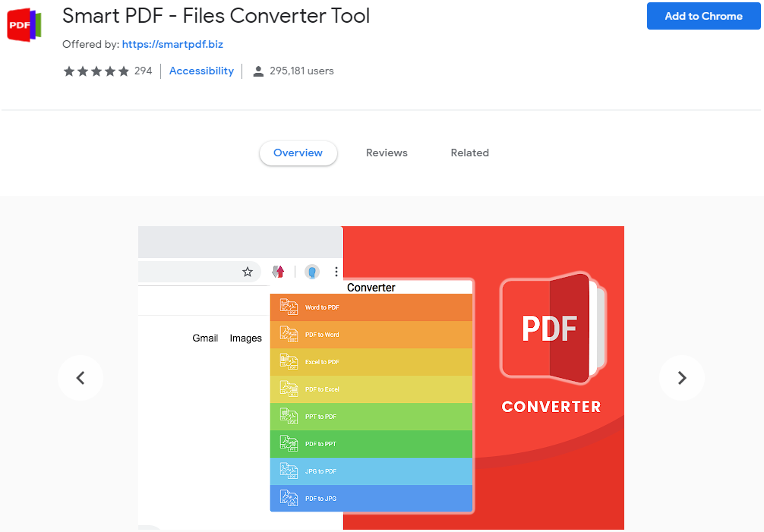This screenshot has height=532, width=764.
Task: Click the bookmark star icon in preview
Action: 248,272
